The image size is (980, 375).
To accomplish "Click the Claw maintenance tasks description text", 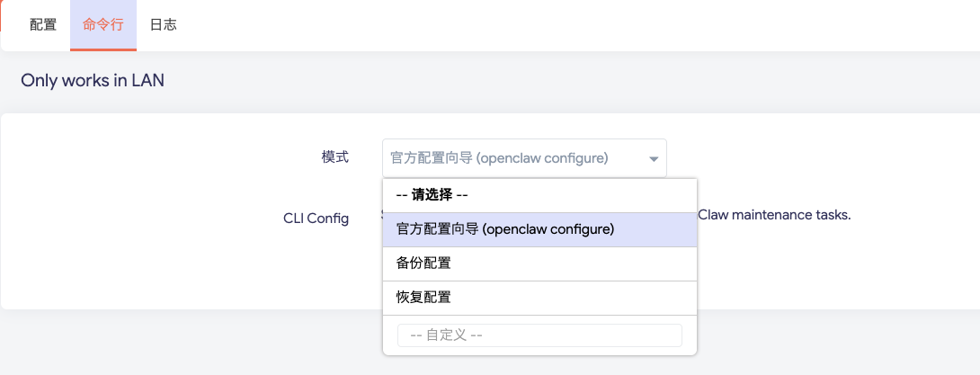I will pyautogui.click(x=774, y=215).
